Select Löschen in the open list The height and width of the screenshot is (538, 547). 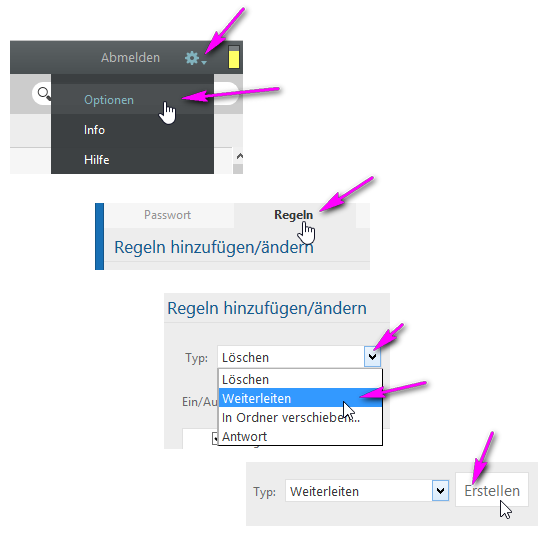tap(300, 379)
